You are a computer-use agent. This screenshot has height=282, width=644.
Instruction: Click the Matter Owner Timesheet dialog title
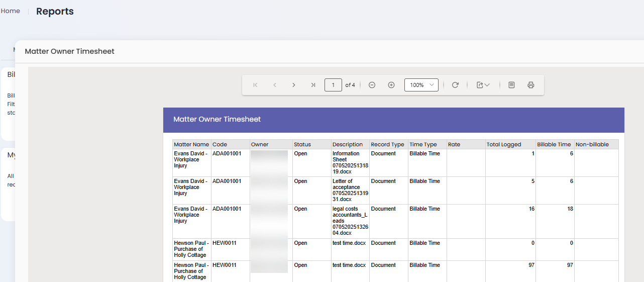[x=69, y=51]
